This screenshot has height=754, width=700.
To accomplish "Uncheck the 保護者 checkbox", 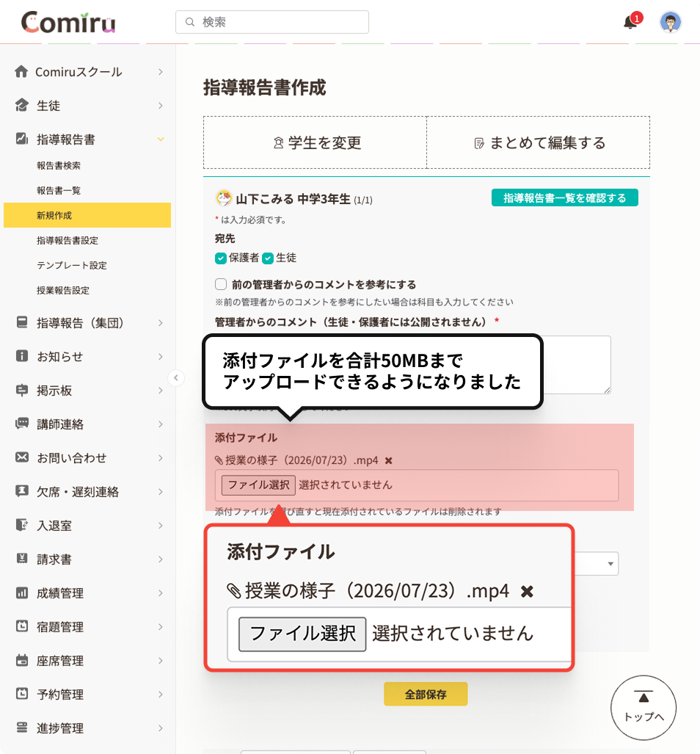I will 221,258.
